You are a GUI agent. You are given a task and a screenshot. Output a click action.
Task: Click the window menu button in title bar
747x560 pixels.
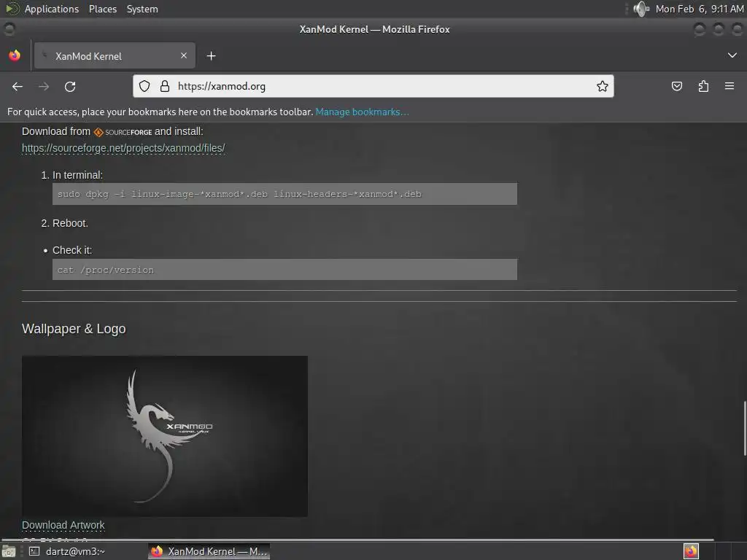[9, 29]
